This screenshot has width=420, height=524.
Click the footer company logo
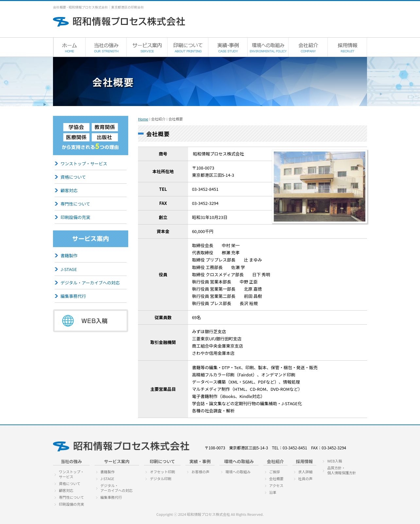121,446
